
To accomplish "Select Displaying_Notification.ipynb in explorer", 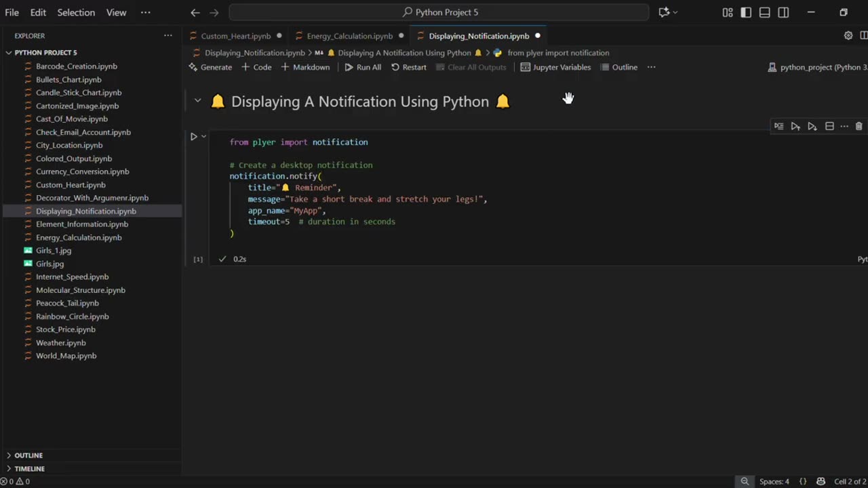I will pyautogui.click(x=85, y=211).
